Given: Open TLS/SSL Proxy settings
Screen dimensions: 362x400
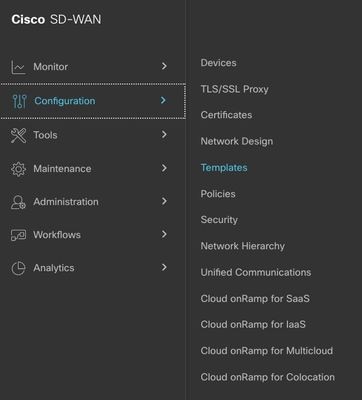Looking at the screenshot, I should coord(235,89).
